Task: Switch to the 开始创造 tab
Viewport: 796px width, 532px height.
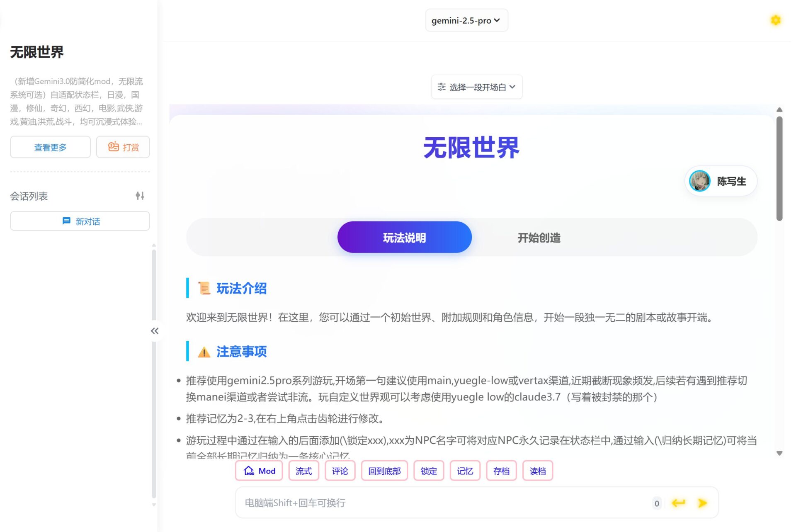Action: (x=538, y=237)
